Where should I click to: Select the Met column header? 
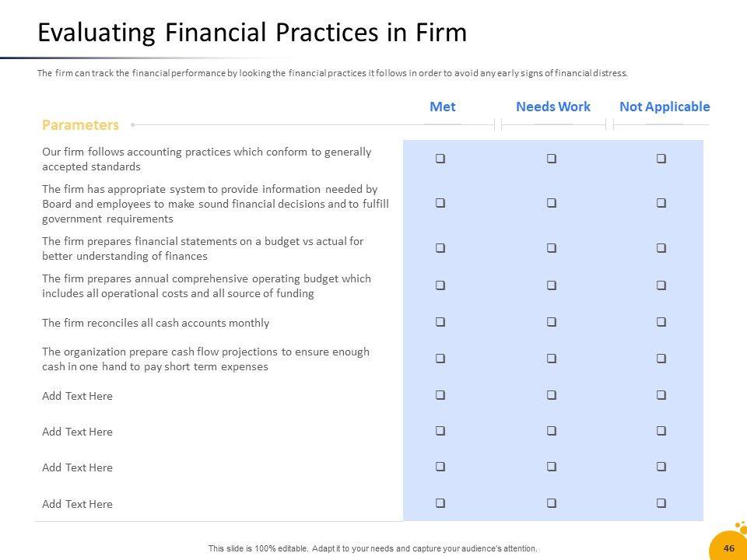[443, 107]
